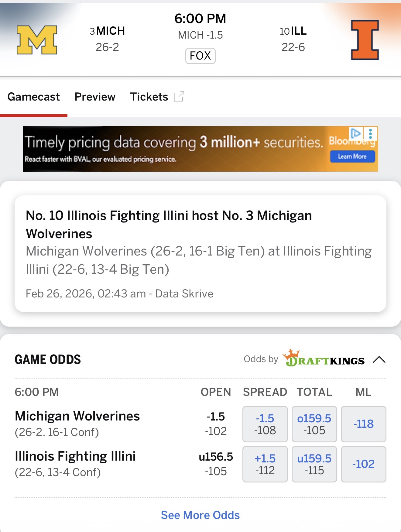The height and width of the screenshot is (532, 401).
Task: Select Michigan -1.5 spread bet
Action: 265,424
